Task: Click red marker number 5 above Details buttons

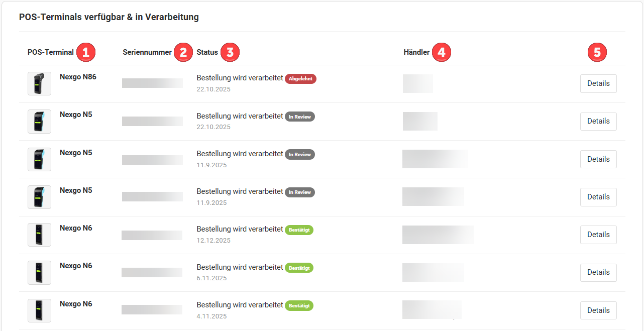Action: [x=597, y=52]
